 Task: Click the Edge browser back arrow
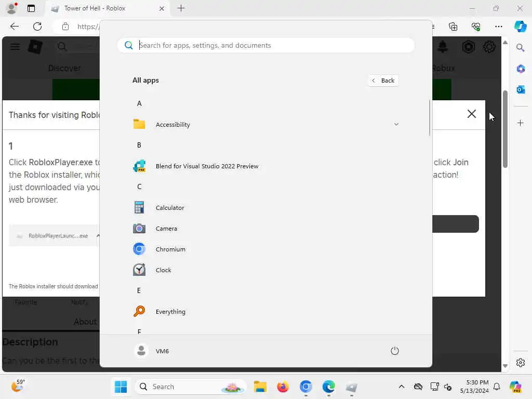[x=14, y=26]
